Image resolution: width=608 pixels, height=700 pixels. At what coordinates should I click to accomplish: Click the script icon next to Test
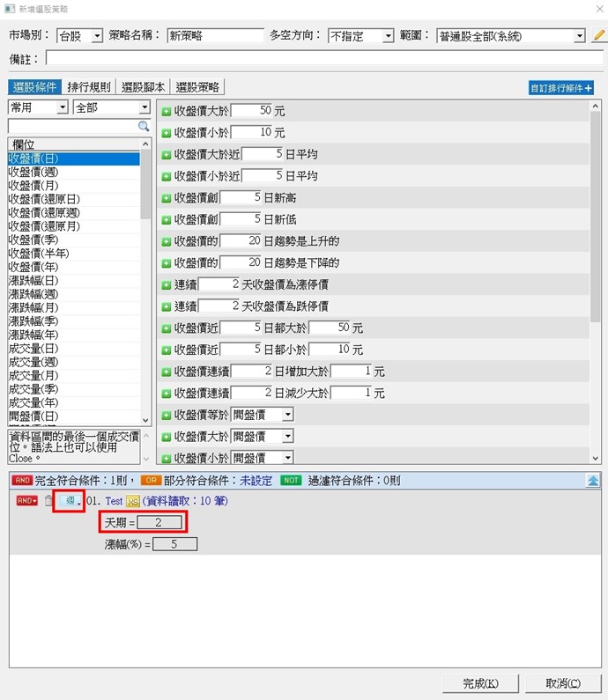tap(133, 501)
